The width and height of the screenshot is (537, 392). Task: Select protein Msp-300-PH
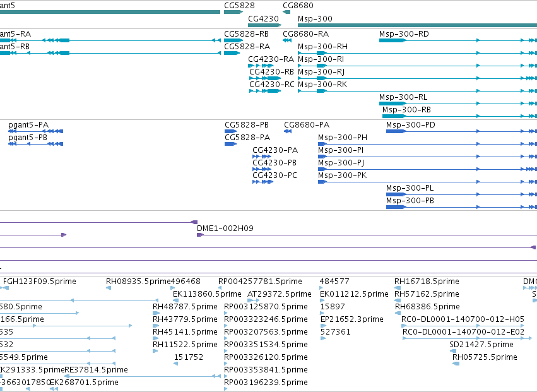(x=343, y=138)
